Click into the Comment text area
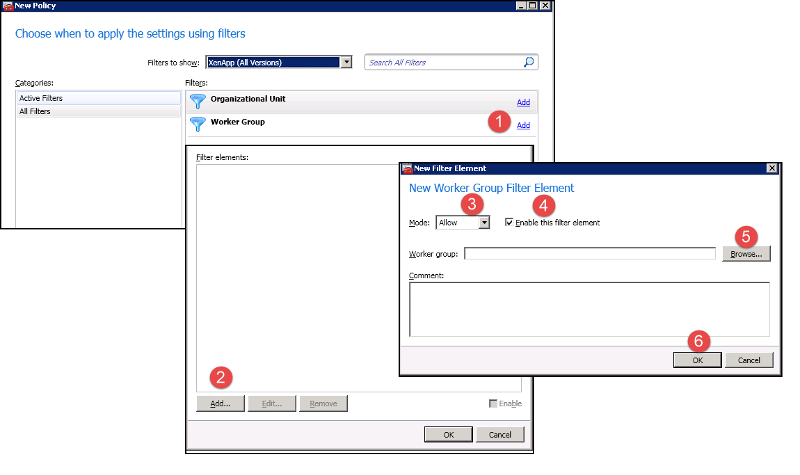Viewport: 800px width, 475px height. (x=589, y=309)
